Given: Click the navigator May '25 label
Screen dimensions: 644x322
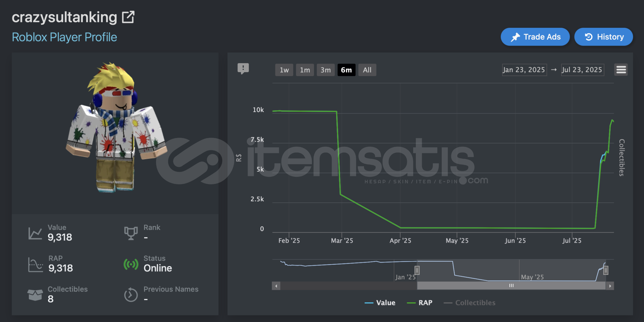Looking at the screenshot, I should [532, 277].
